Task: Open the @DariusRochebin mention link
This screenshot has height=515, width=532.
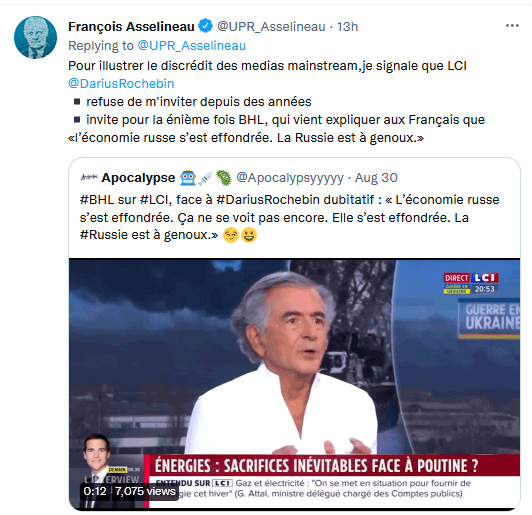Action: tap(121, 83)
